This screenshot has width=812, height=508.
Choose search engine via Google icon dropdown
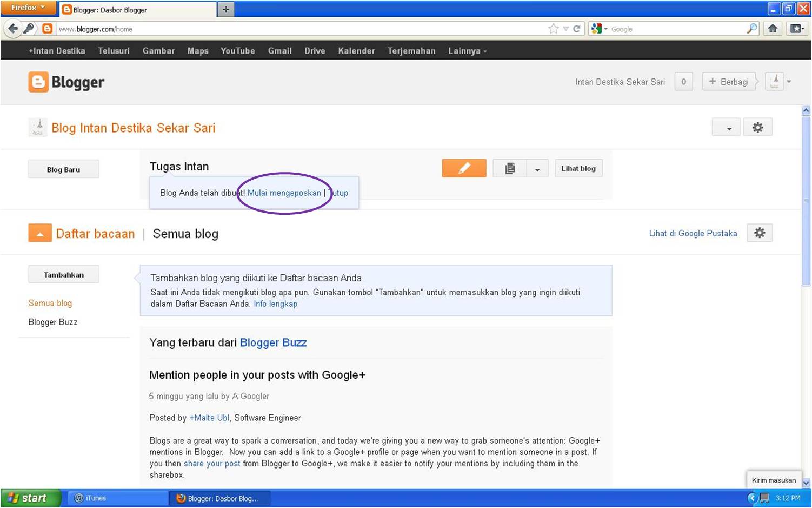[x=599, y=29]
